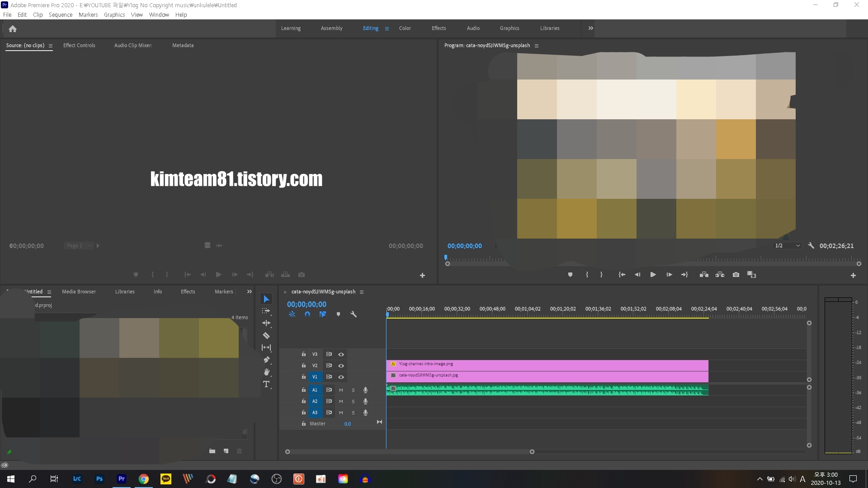The height and width of the screenshot is (488, 868).
Task: Toggle Snap in Timeline magnet
Action: (307, 314)
